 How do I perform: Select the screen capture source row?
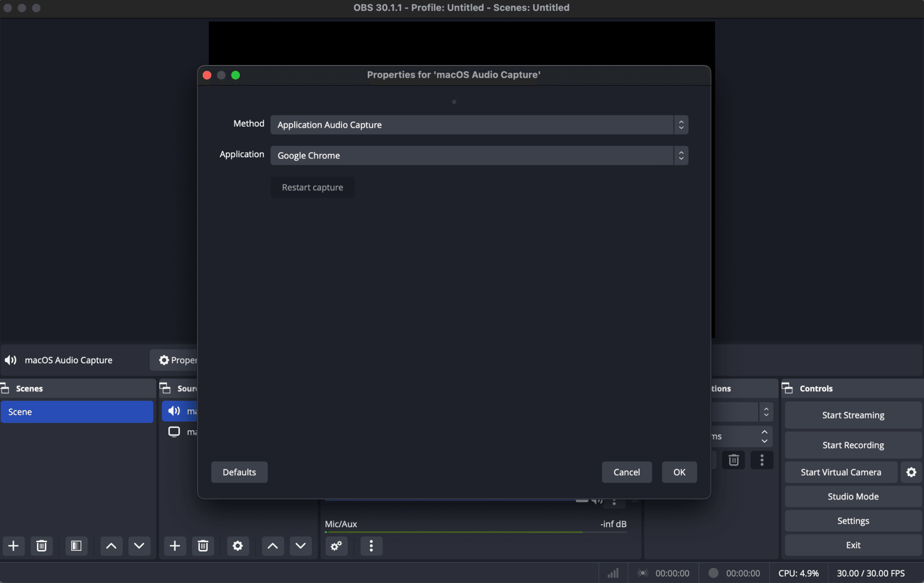click(180, 432)
